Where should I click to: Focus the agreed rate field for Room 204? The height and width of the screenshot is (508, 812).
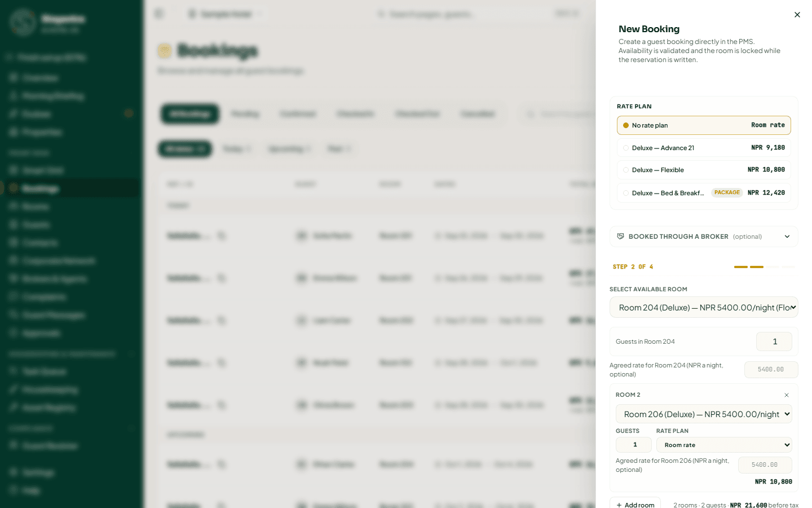(771, 370)
